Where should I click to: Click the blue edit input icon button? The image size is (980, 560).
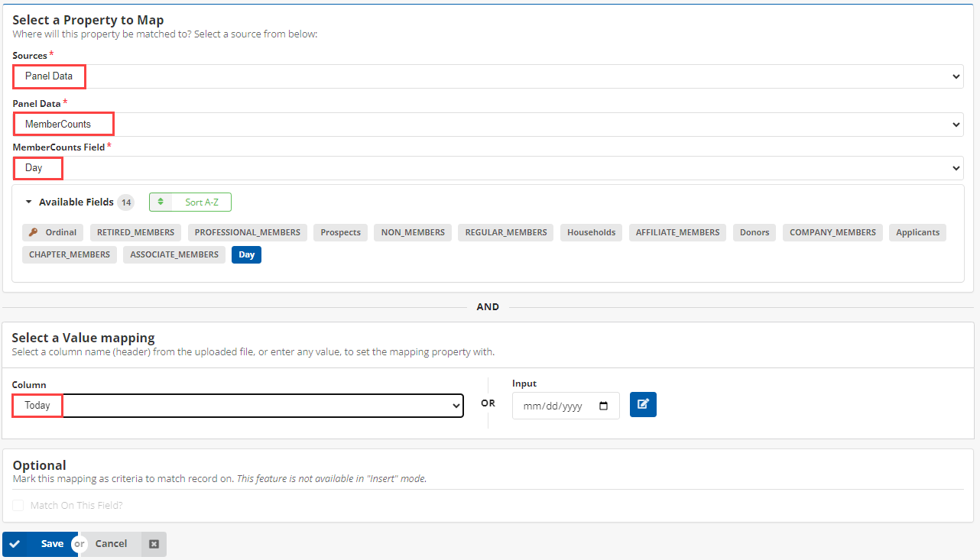coord(643,405)
